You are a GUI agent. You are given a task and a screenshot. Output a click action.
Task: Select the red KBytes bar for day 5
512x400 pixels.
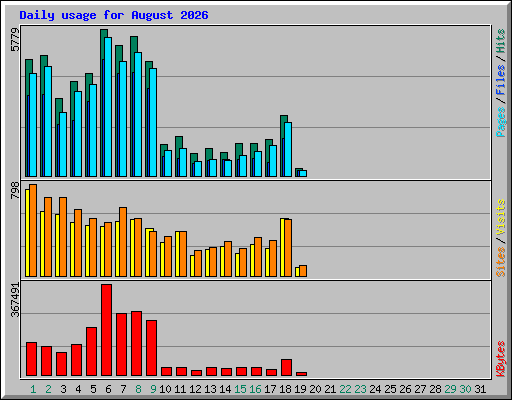pyautogui.click(x=92, y=352)
